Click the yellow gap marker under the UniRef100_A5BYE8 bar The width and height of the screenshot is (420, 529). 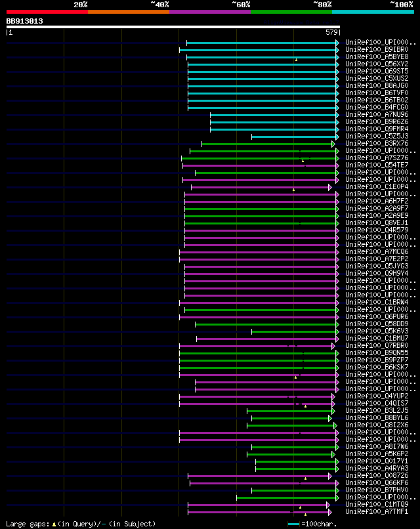coord(296,60)
